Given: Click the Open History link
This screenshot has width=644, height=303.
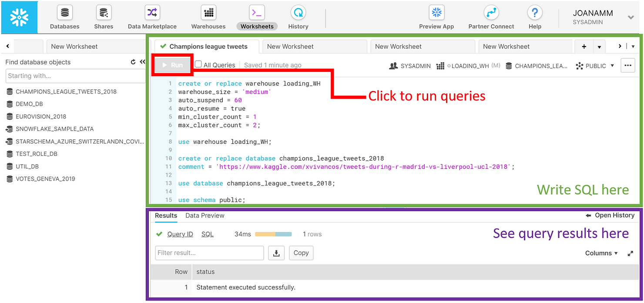Looking at the screenshot, I should pyautogui.click(x=610, y=215).
